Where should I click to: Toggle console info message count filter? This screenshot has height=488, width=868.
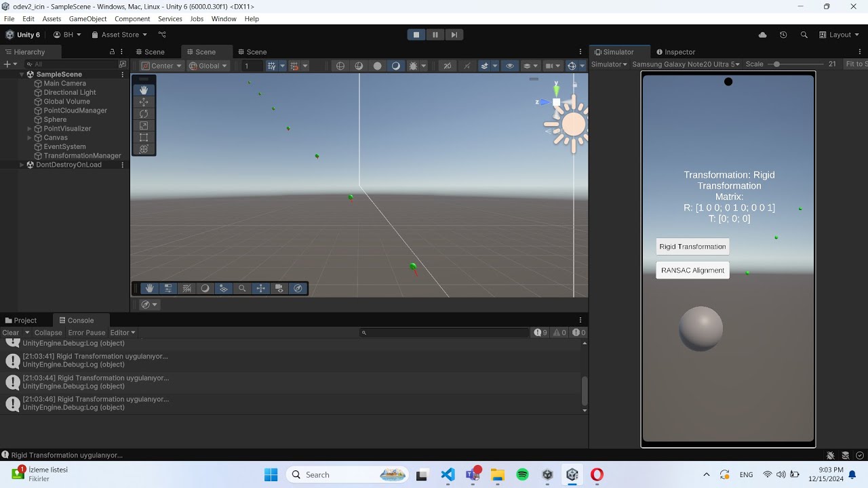540,333
